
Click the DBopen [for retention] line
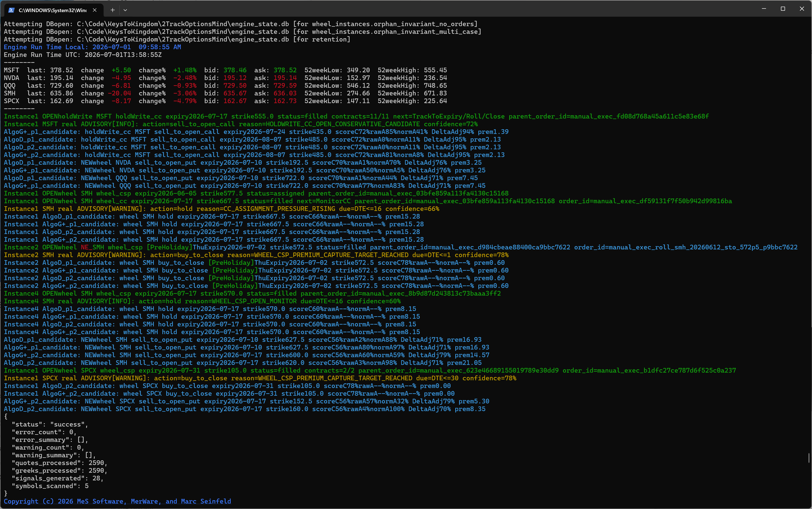[x=177, y=39]
